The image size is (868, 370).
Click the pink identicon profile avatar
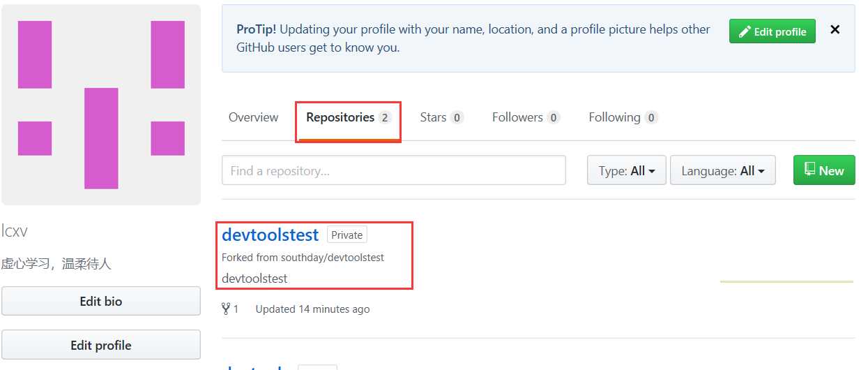click(101, 105)
